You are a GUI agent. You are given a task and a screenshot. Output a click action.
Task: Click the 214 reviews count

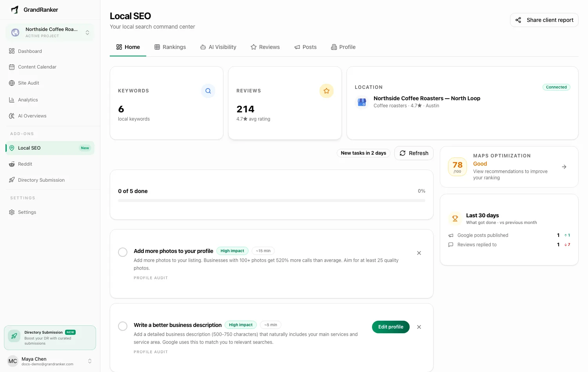point(245,109)
